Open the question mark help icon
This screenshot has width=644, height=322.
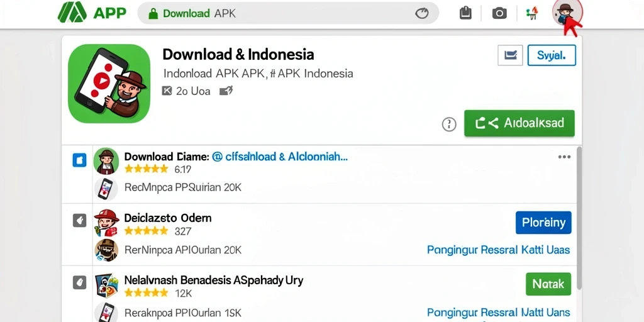coord(449,124)
